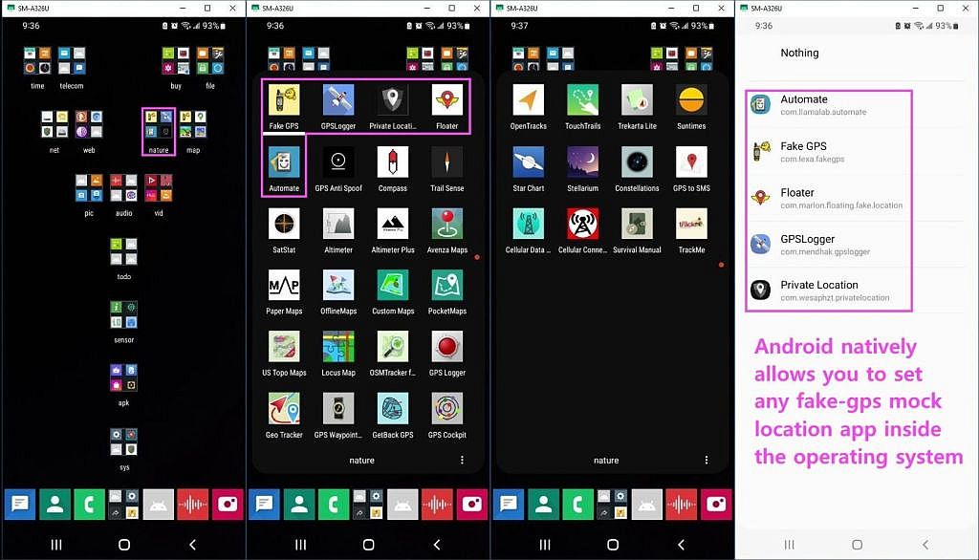Open the map folder on home screen
979x560 pixels.
[x=193, y=124]
